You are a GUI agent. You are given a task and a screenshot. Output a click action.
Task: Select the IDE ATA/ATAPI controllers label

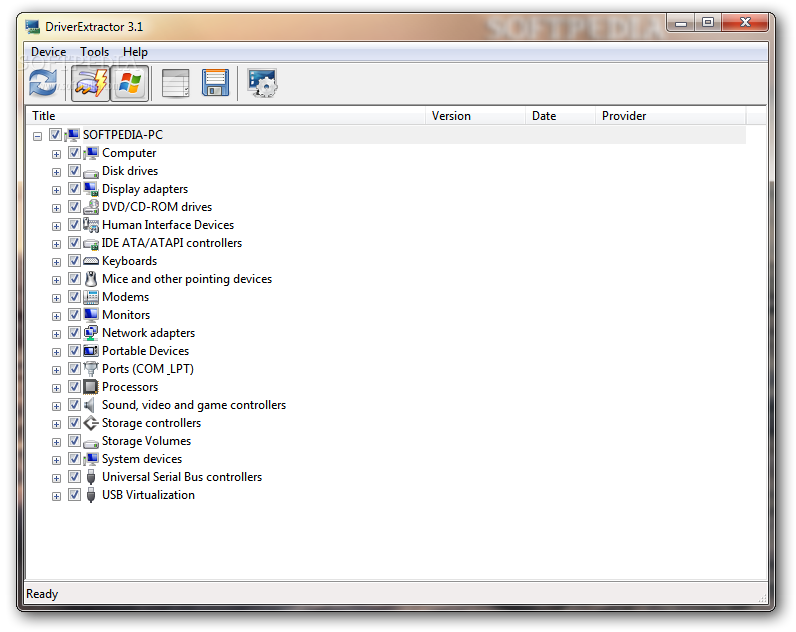(x=172, y=243)
